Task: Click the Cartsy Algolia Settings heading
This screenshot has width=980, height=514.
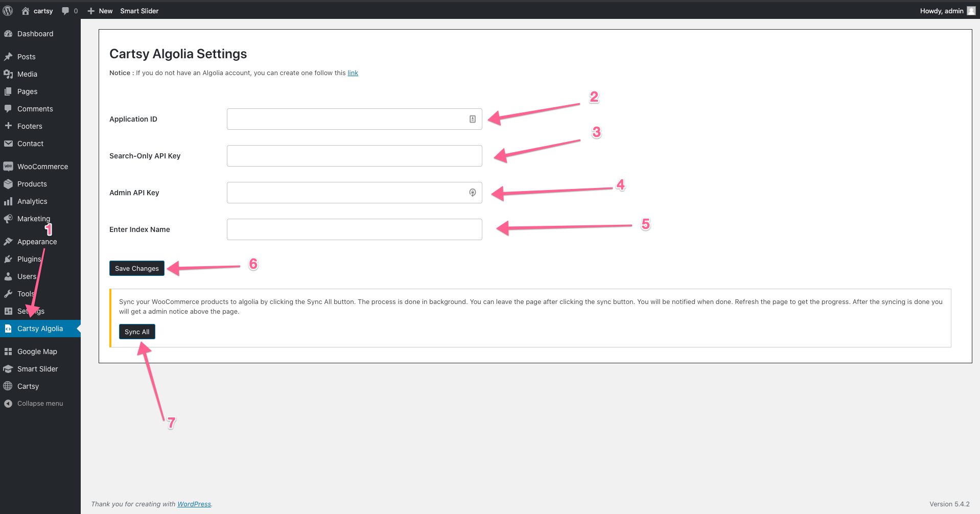Action: [x=178, y=54]
